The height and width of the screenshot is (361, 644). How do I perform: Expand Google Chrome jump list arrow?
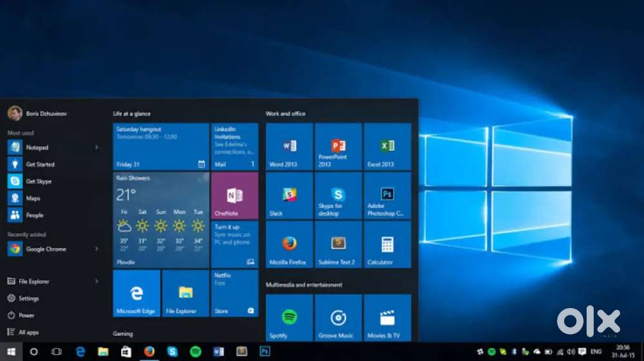point(97,248)
